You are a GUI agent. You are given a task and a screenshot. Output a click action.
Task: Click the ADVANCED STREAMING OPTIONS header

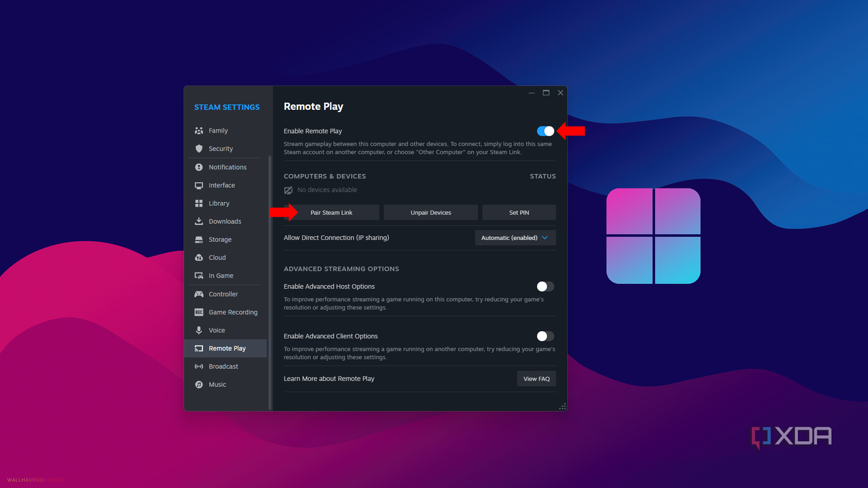(x=341, y=269)
